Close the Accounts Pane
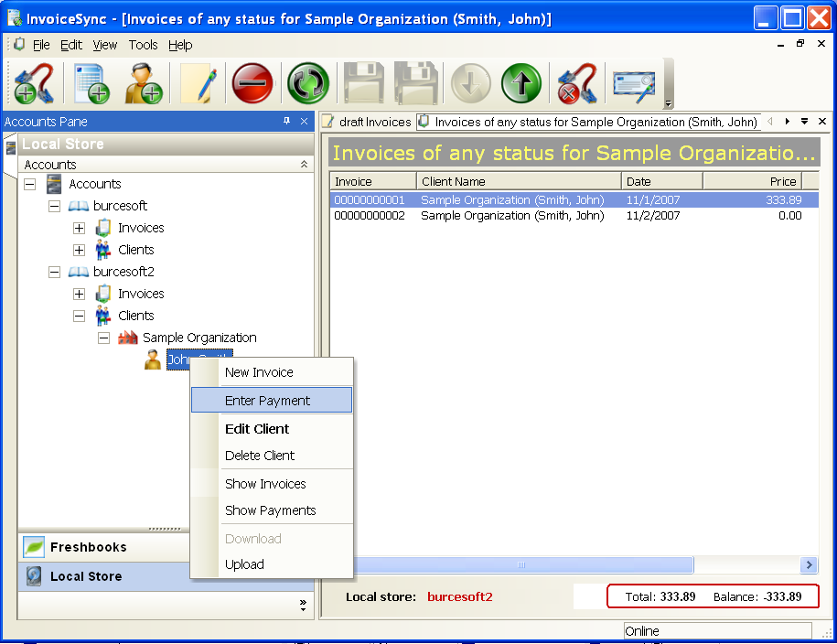 point(305,122)
